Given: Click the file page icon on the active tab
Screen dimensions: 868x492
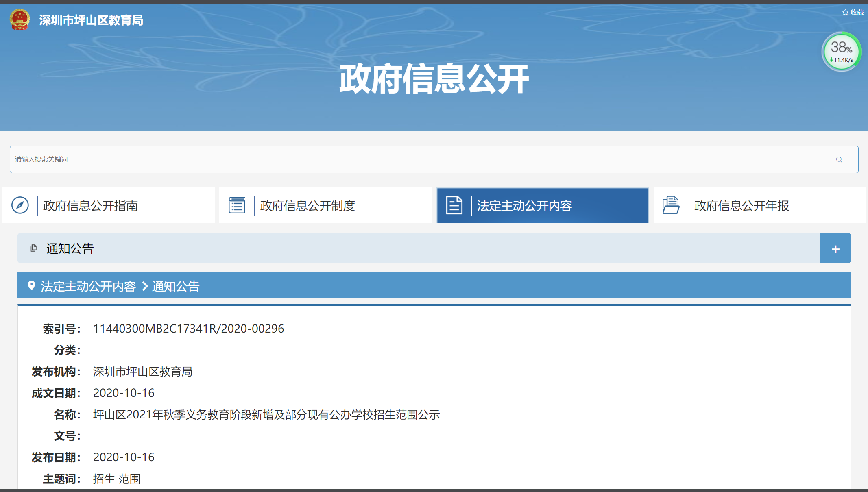Looking at the screenshot, I should 454,205.
